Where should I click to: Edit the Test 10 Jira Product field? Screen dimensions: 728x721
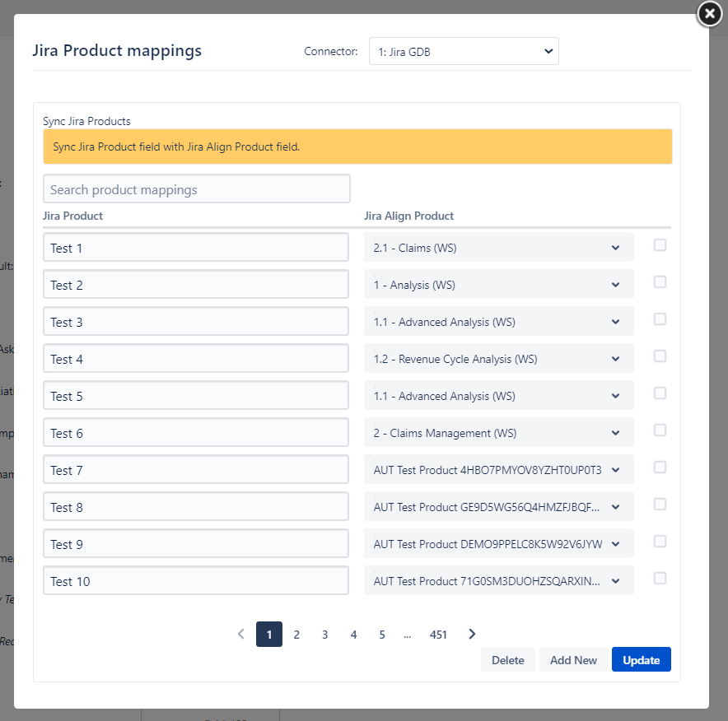click(x=196, y=581)
